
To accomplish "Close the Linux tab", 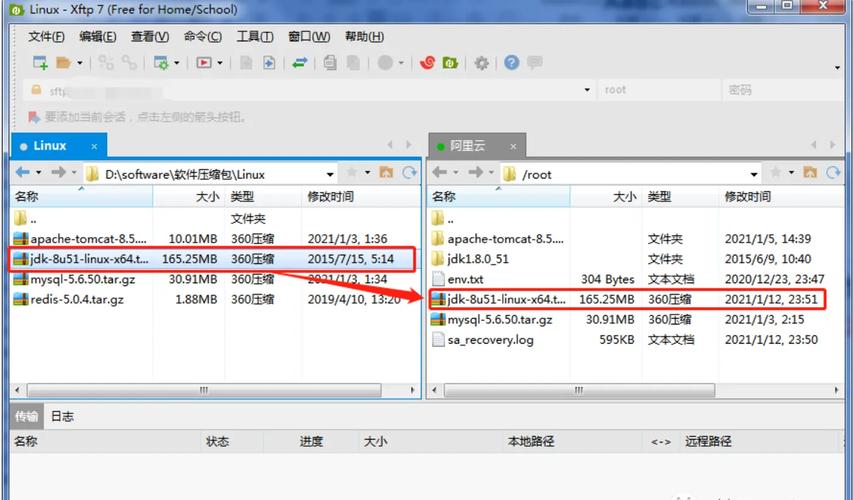I will coord(94,146).
